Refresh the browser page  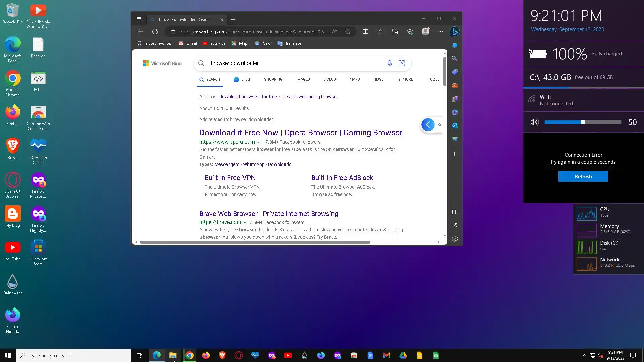pyautogui.click(x=155, y=32)
